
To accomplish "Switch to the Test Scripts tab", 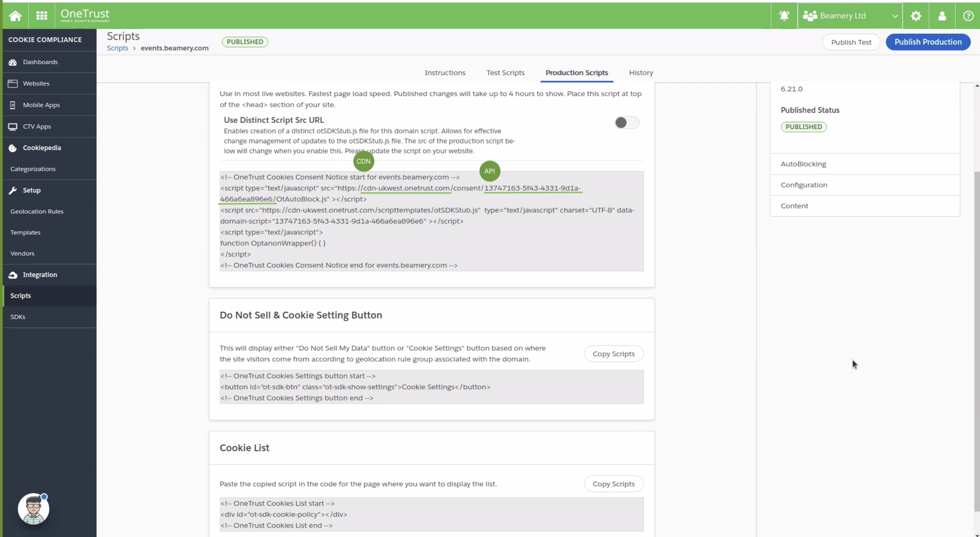I will (505, 72).
